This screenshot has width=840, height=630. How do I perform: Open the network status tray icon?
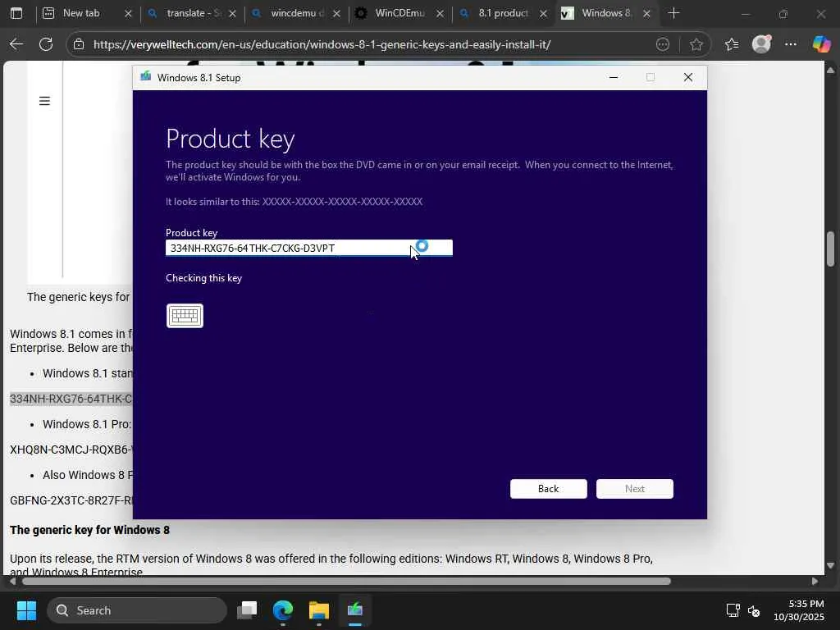733,610
